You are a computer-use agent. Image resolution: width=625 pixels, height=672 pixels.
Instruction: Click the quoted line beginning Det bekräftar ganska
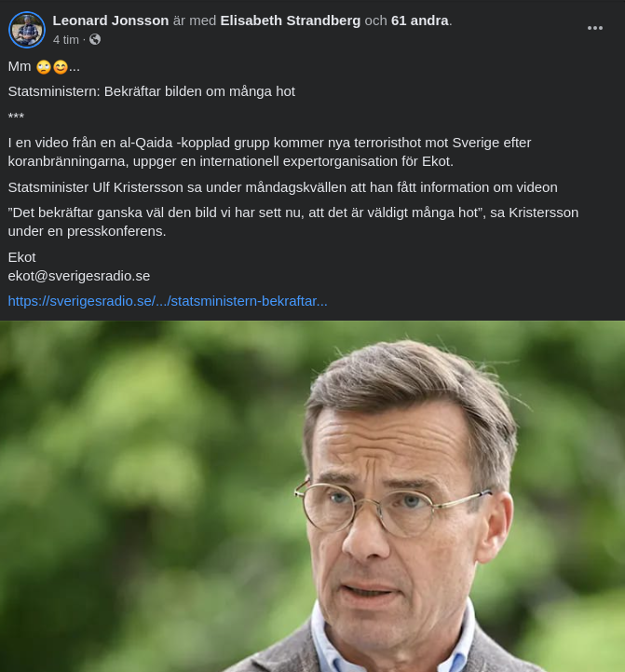coord(293,222)
